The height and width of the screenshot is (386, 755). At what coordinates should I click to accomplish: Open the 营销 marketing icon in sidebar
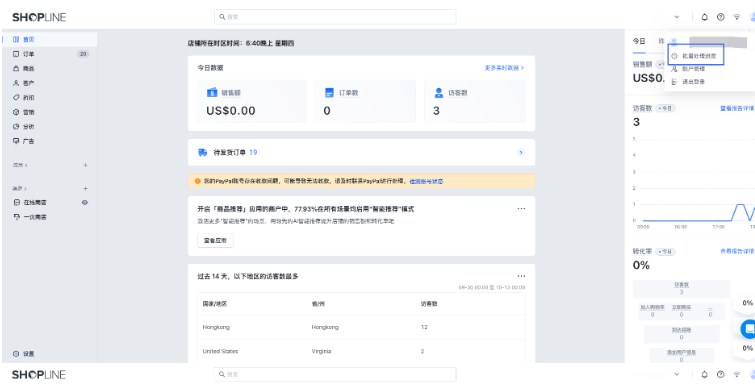click(x=16, y=112)
